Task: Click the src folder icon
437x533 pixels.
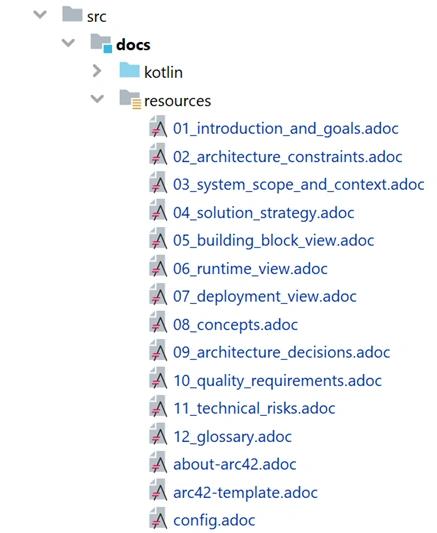Action: pyautogui.click(x=72, y=14)
